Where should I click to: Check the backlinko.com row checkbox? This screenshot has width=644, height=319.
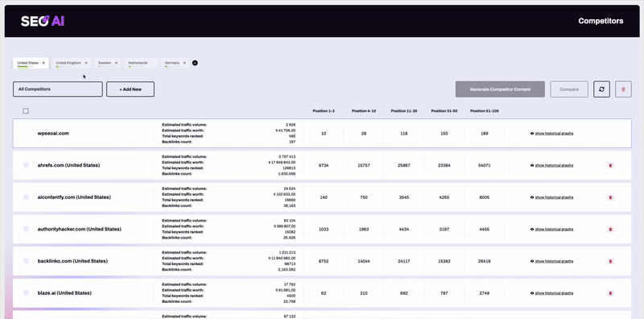pyautogui.click(x=26, y=261)
